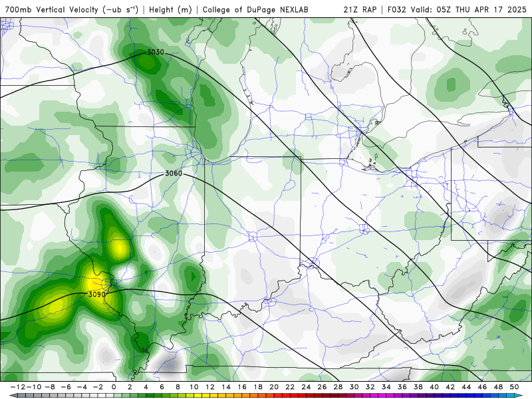Click the '21Z RAP' model run label
Viewport: 532px width, 399px height.
tap(360, 9)
